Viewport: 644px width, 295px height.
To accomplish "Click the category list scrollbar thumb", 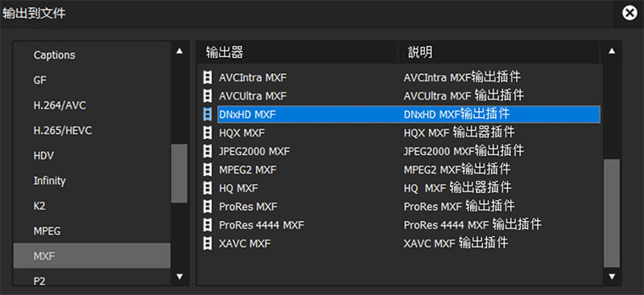I will (x=179, y=173).
